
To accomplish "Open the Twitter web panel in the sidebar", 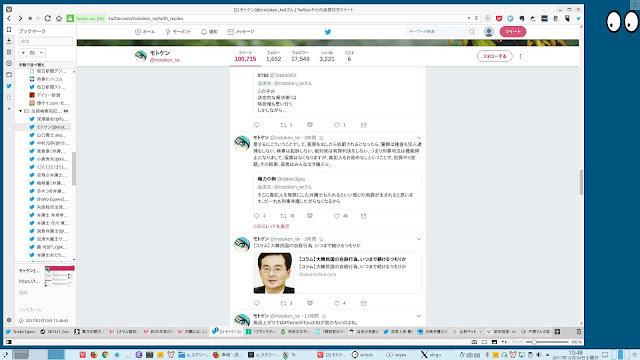I will (x=9, y=86).
